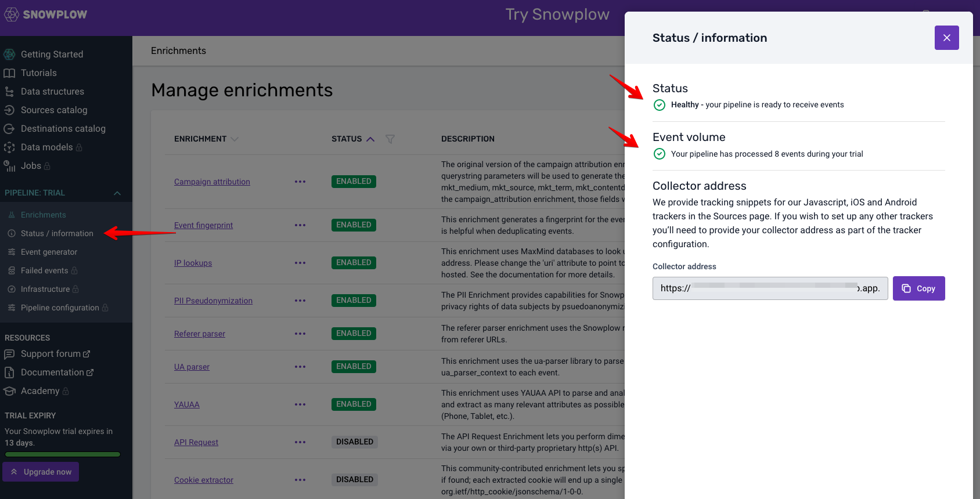
Task: Click the Status column filter funnel icon
Action: [390, 139]
